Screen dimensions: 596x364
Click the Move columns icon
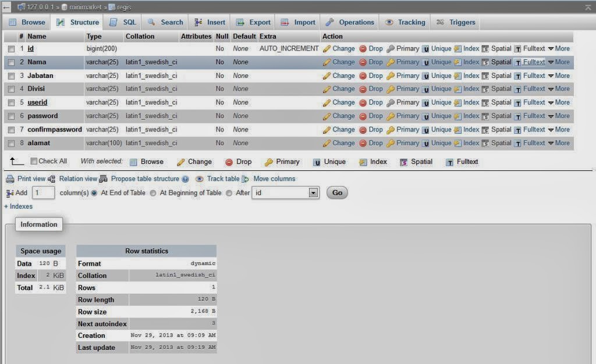(246, 179)
